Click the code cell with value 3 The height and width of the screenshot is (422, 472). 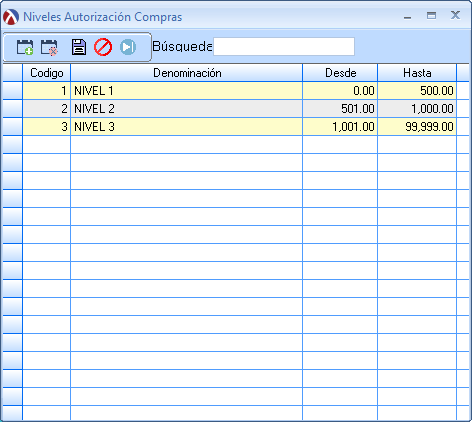point(47,127)
